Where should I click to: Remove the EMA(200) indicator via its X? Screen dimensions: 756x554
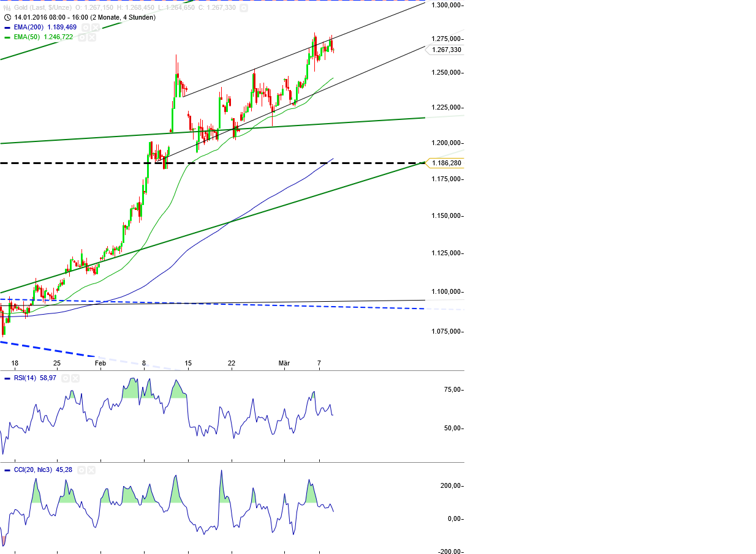pyautogui.click(x=95, y=27)
